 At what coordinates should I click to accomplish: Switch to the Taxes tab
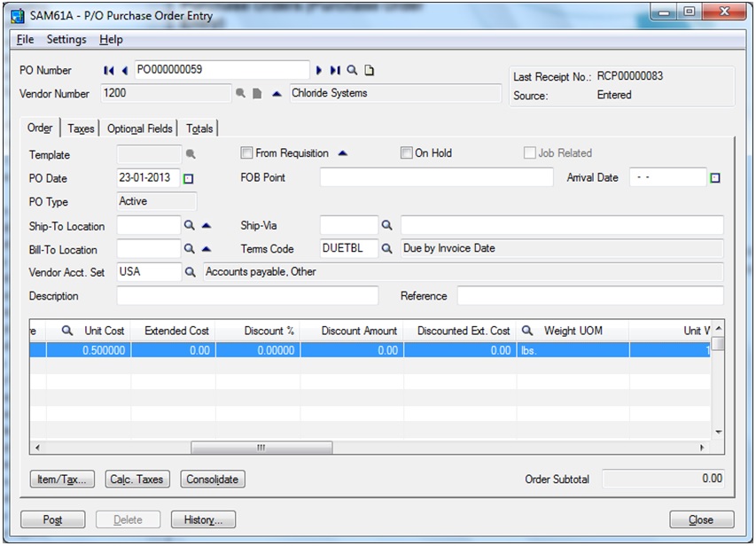tap(81, 129)
